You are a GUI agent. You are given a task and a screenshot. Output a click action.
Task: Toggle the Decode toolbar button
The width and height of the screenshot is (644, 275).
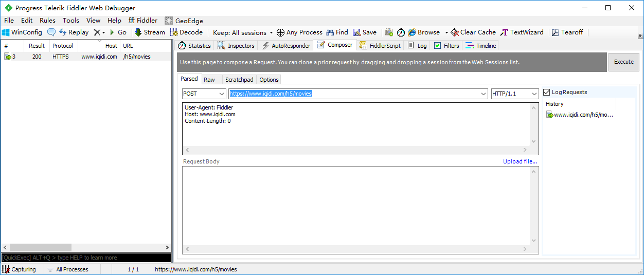tap(186, 32)
